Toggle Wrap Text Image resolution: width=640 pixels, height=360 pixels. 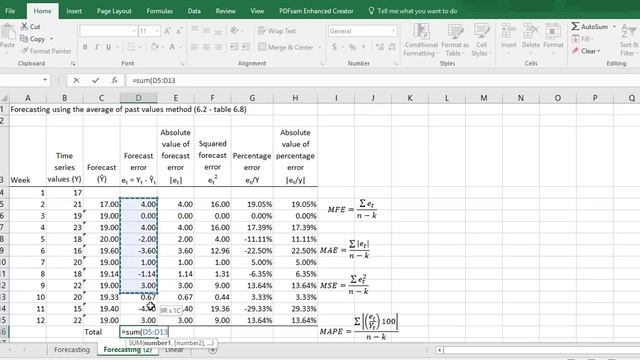(x=276, y=31)
